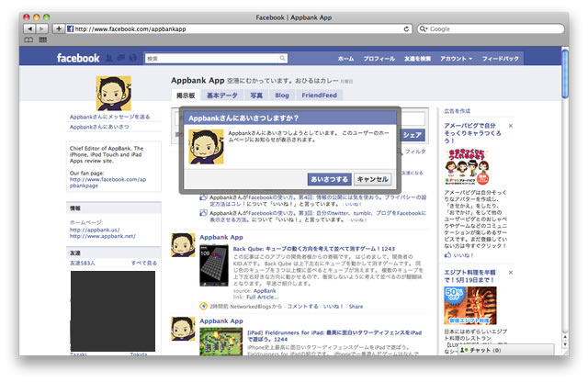Confirm with the あいさつする button
The width and height of the screenshot is (588, 382).
click(x=329, y=179)
